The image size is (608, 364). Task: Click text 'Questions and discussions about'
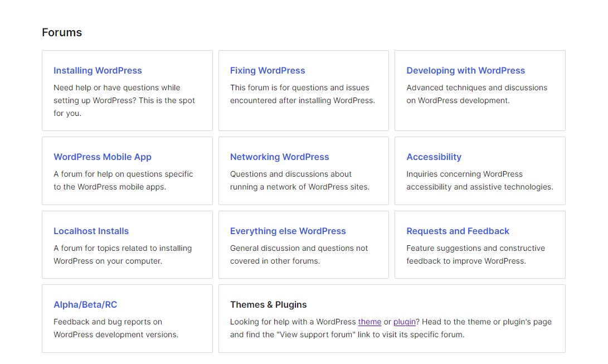click(291, 174)
